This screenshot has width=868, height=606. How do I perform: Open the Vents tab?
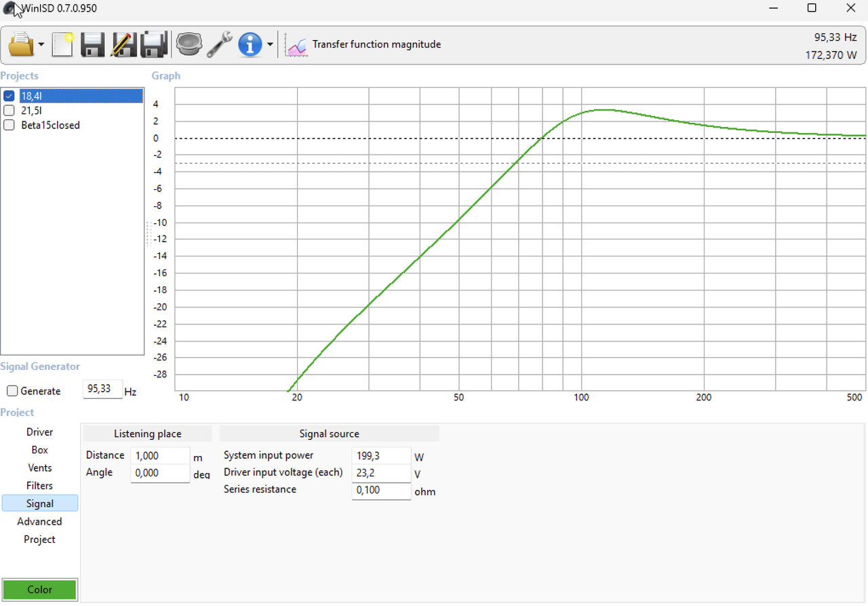tap(39, 468)
